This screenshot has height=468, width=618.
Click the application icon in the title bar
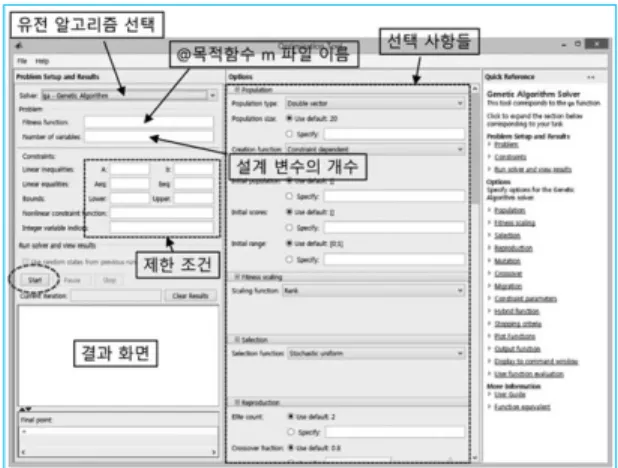[x=19, y=46]
